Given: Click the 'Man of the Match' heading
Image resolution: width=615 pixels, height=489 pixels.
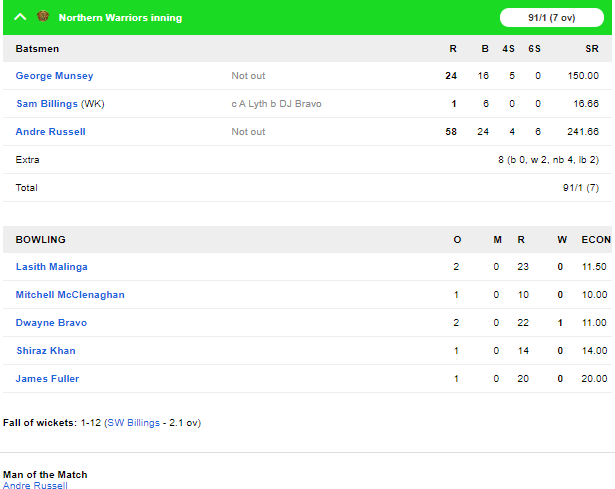Looking at the screenshot, I should tap(45, 474).
